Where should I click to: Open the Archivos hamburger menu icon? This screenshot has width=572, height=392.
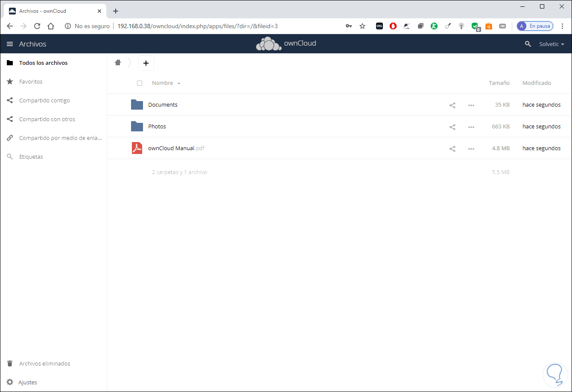pyautogui.click(x=10, y=44)
